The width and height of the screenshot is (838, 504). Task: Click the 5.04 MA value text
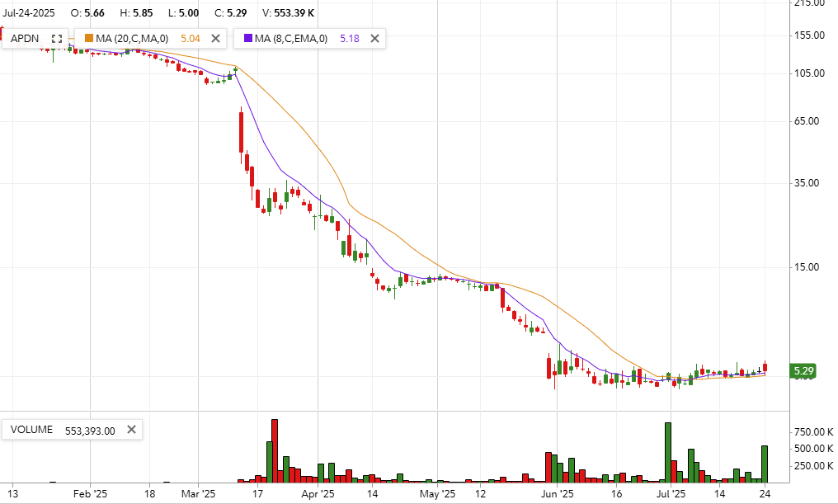191,39
